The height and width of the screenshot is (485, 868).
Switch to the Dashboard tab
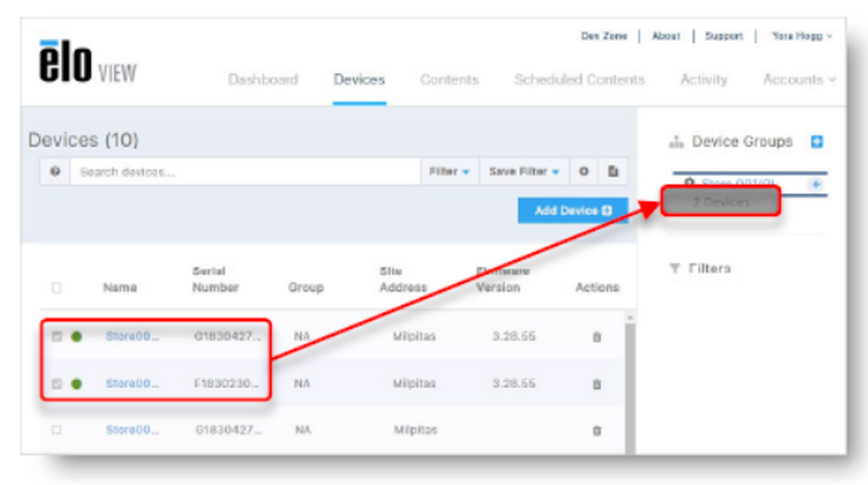[x=263, y=80]
